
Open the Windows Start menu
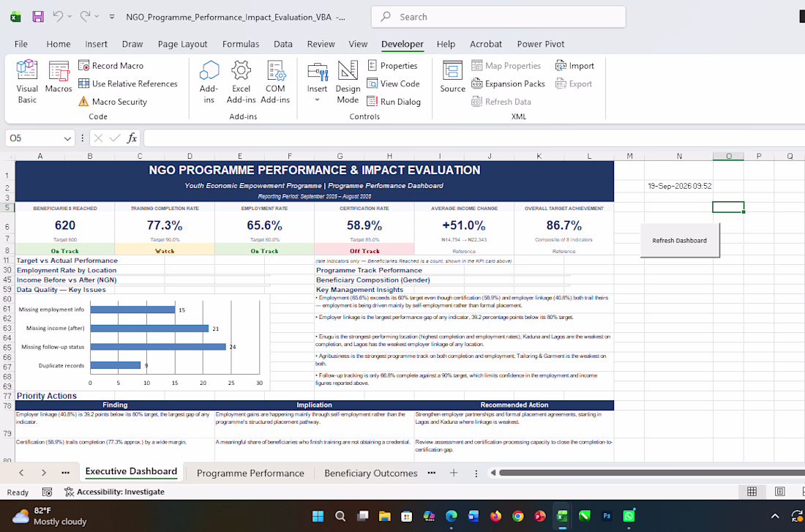[318, 516]
